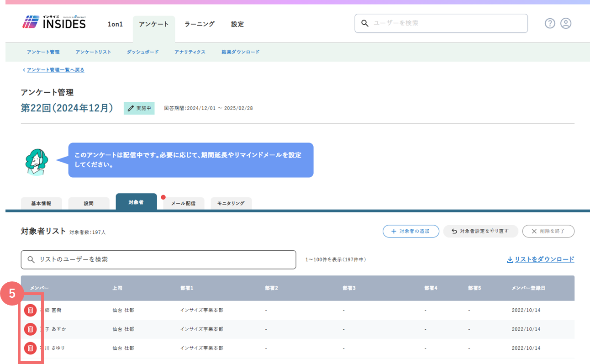Click the 対象者リスト heading
Viewport: 590px width, 364px height.
pyautogui.click(x=43, y=231)
